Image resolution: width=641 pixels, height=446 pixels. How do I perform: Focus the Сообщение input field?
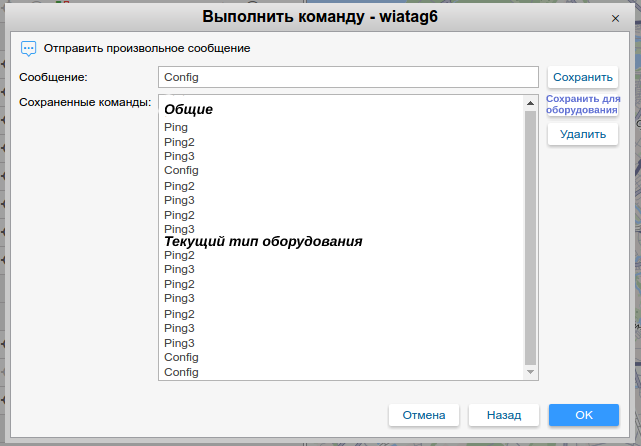(x=348, y=77)
